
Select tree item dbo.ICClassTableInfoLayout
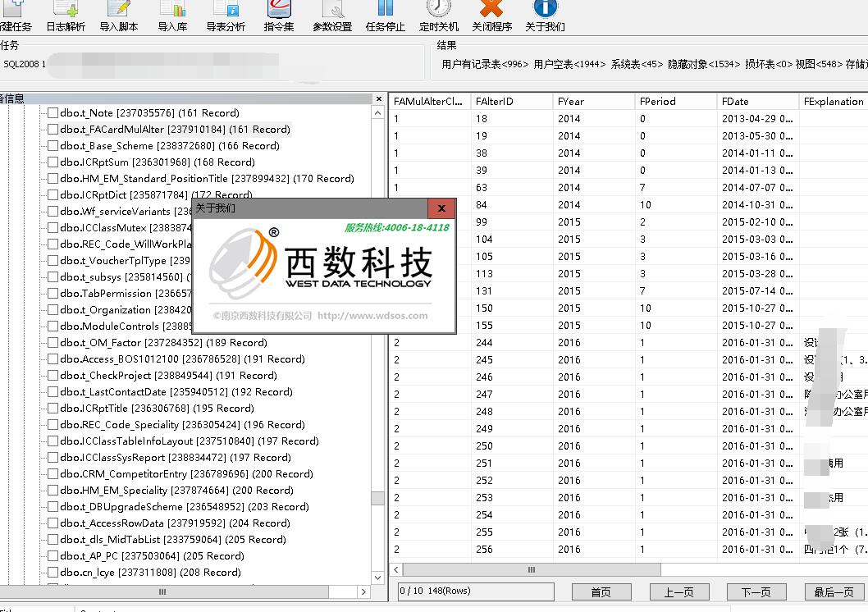pyautogui.click(x=190, y=441)
